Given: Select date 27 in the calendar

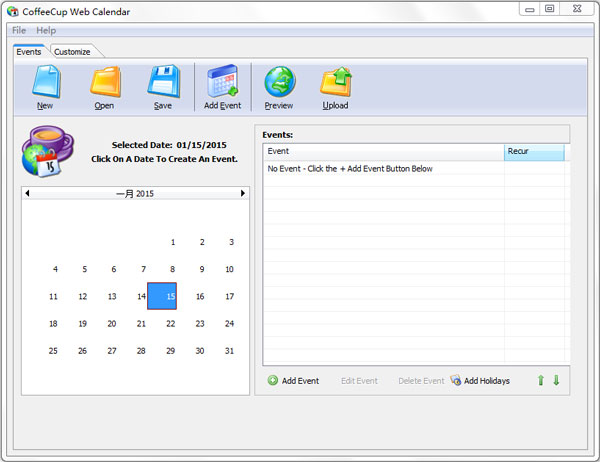Looking at the screenshot, I should click(x=112, y=351).
